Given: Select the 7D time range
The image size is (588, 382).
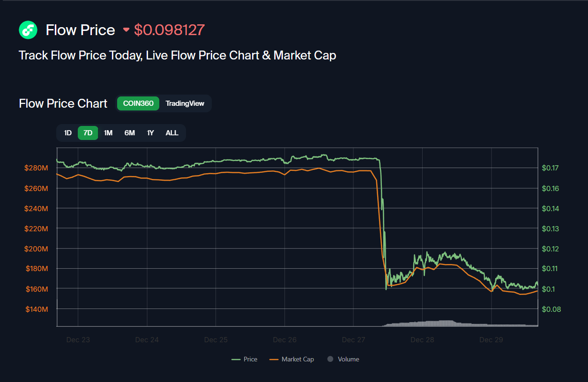Looking at the screenshot, I should [88, 133].
